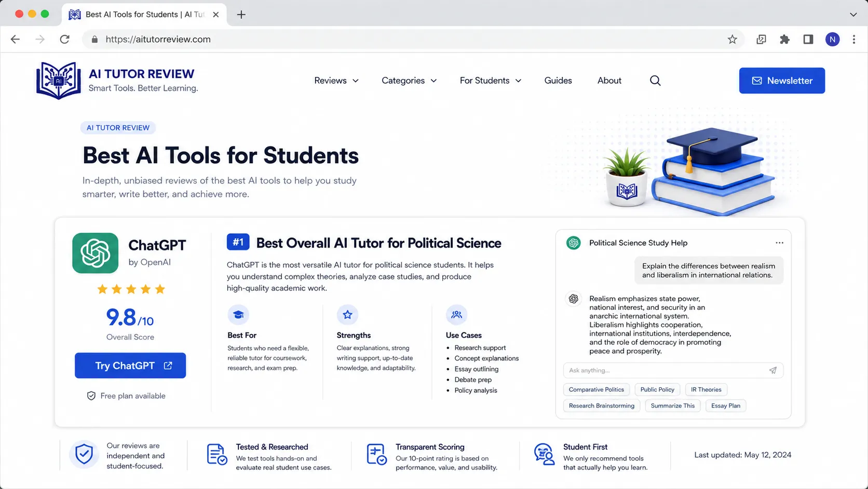Click the 9.8/10 overall score
Image resolution: width=868 pixels, height=489 pixels.
130,317
